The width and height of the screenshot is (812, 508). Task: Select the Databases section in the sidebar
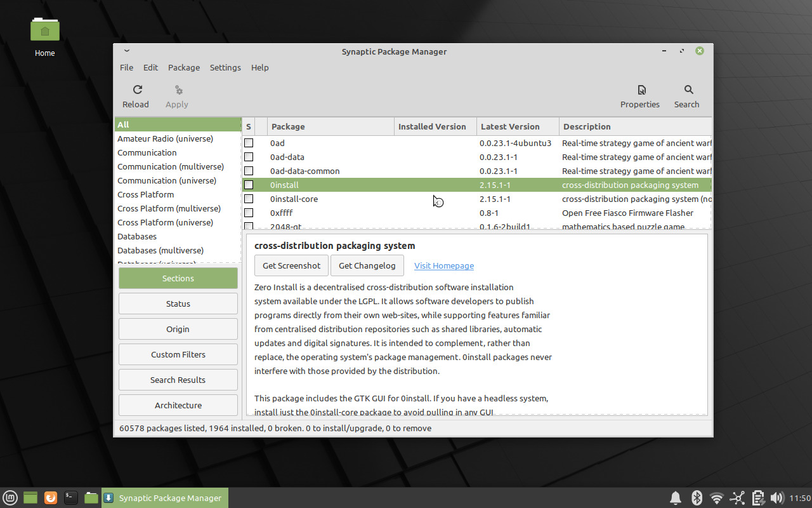[137, 236]
